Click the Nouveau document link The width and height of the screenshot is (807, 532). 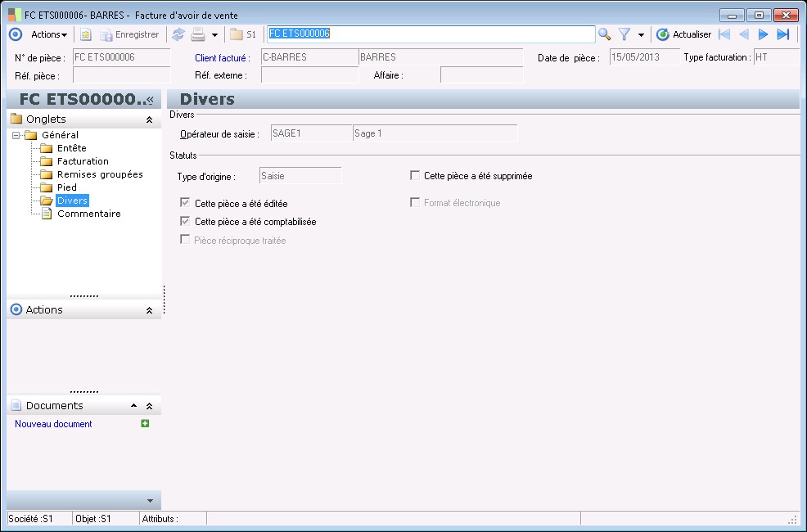[x=53, y=424]
